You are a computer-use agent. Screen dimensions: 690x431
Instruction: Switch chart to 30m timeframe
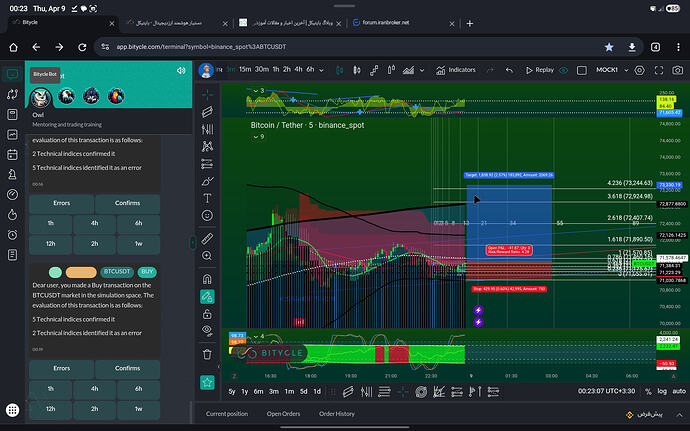(x=262, y=70)
